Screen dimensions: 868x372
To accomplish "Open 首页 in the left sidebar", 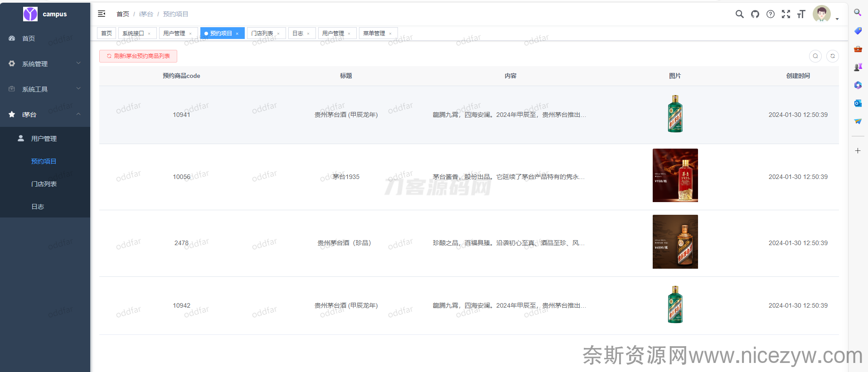I will click(x=45, y=39).
